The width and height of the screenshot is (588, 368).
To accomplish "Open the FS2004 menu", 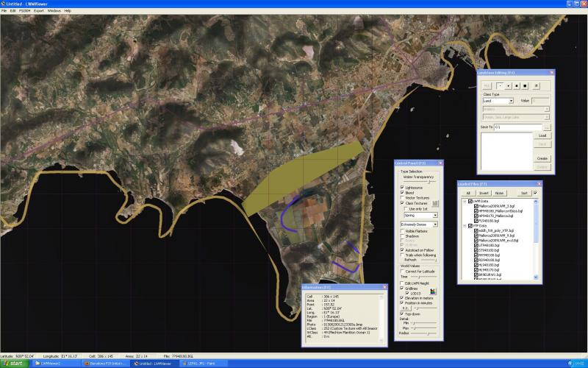I will click(x=24, y=11).
